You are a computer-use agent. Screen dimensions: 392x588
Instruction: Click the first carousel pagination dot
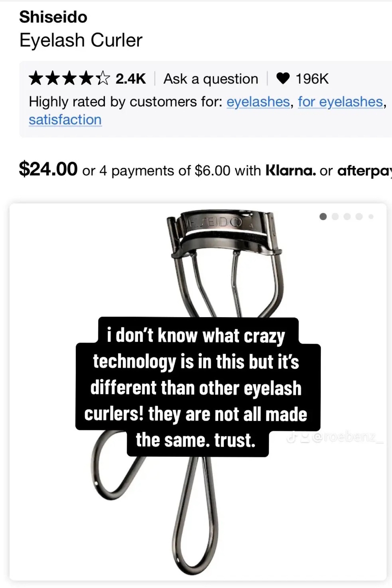tap(323, 216)
